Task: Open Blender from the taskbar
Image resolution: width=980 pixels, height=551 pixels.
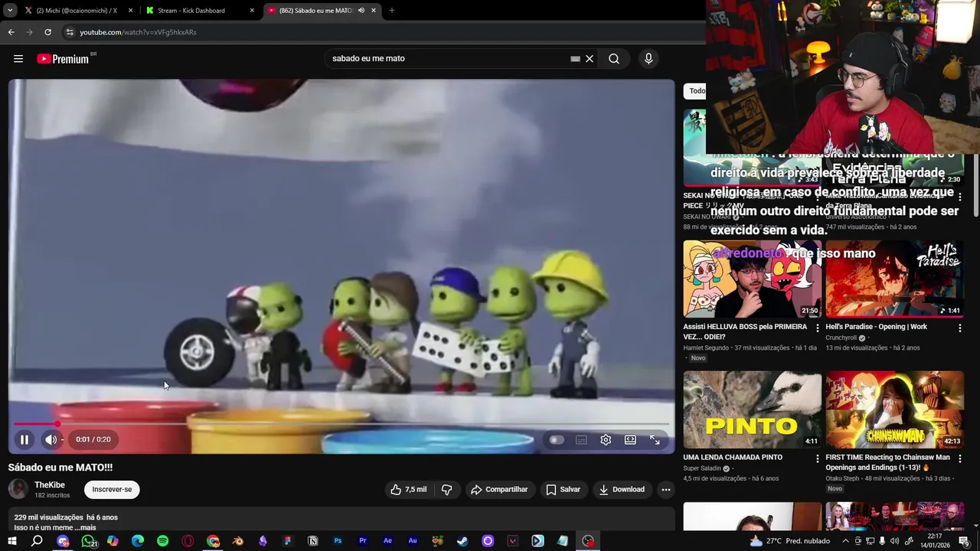Action: click(237, 541)
